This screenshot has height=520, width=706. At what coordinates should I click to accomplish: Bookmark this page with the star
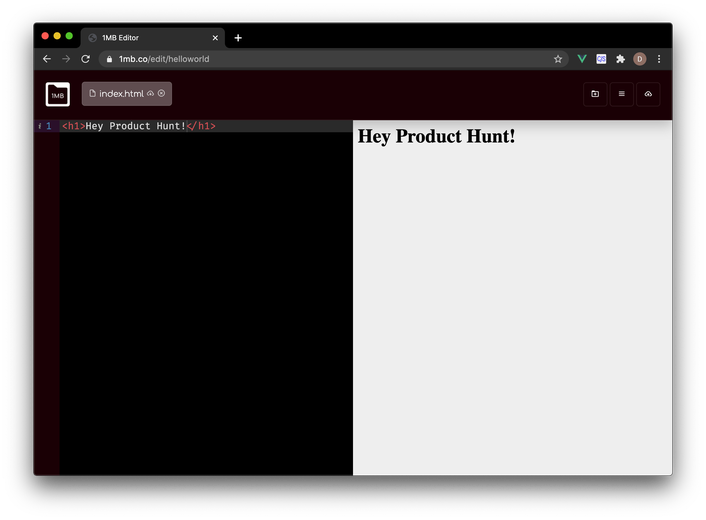point(558,59)
